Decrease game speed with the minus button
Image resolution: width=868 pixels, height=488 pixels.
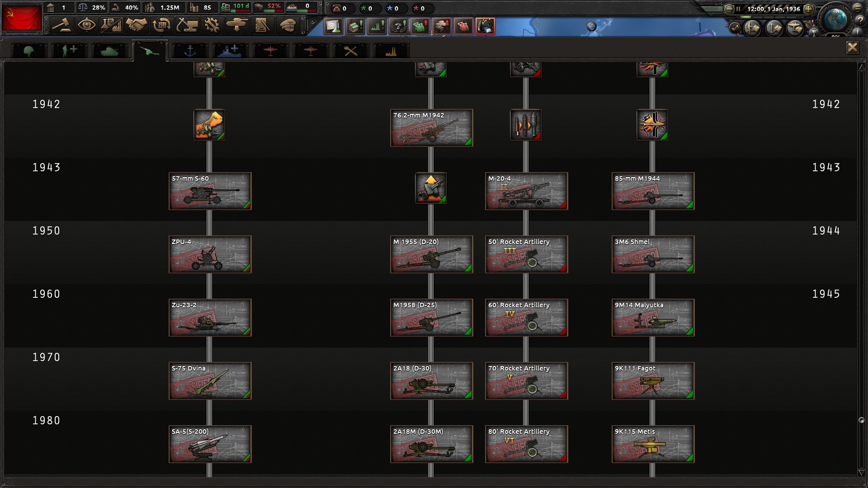click(729, 9)
